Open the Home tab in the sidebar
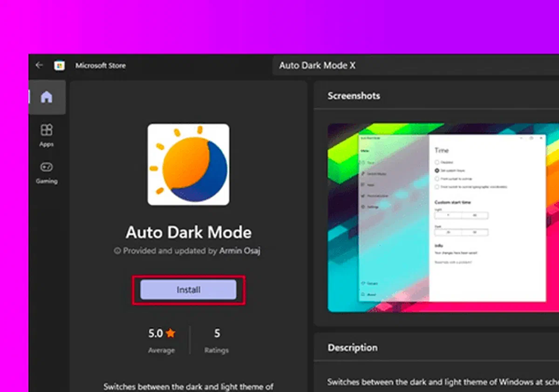The image size is (559, 392). click(47, 97)
